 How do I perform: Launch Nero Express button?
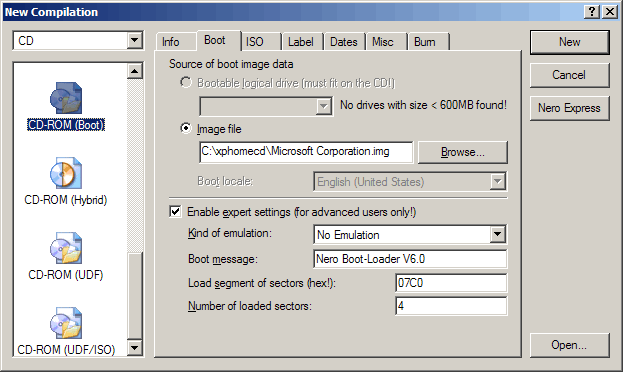[569, 108]
